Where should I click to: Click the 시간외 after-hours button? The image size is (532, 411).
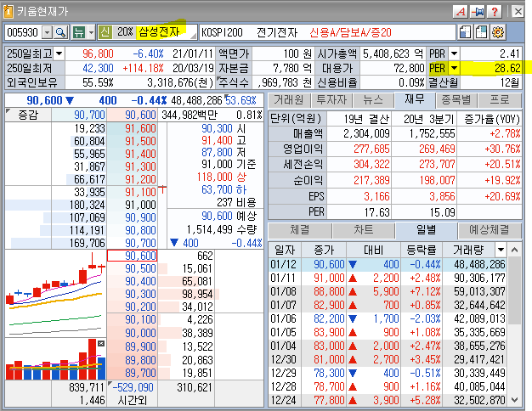(132, 401)
